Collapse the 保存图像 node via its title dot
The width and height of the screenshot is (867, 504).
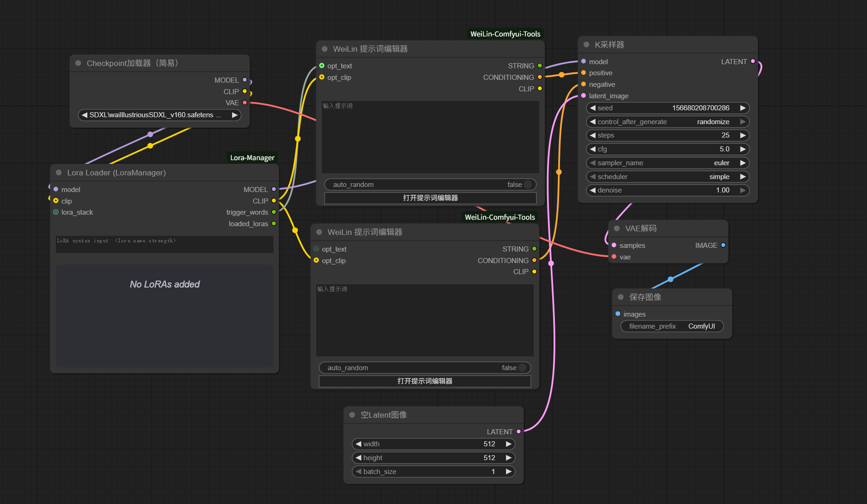tap(621, 297)
